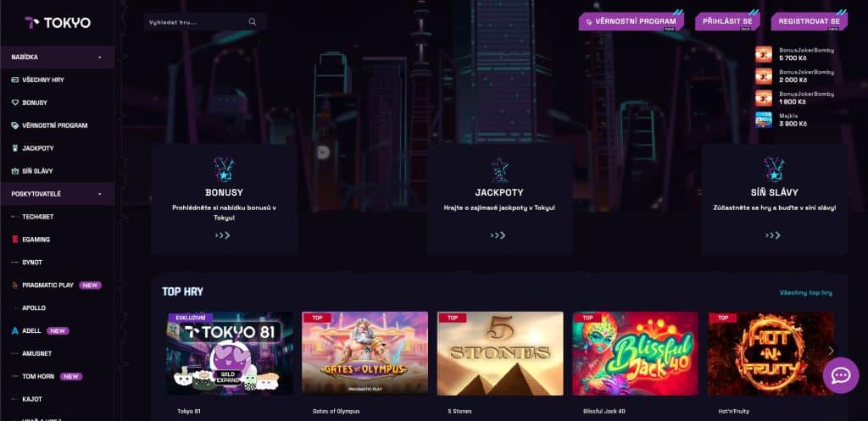
Task: Click the star icon on the Síň slávy card
Action: point(774,169)
